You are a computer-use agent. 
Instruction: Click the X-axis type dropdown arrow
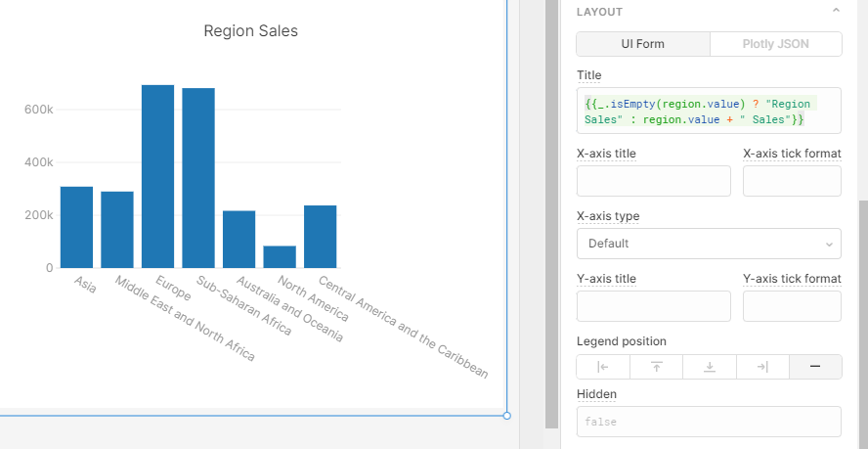tap(829, 245)
